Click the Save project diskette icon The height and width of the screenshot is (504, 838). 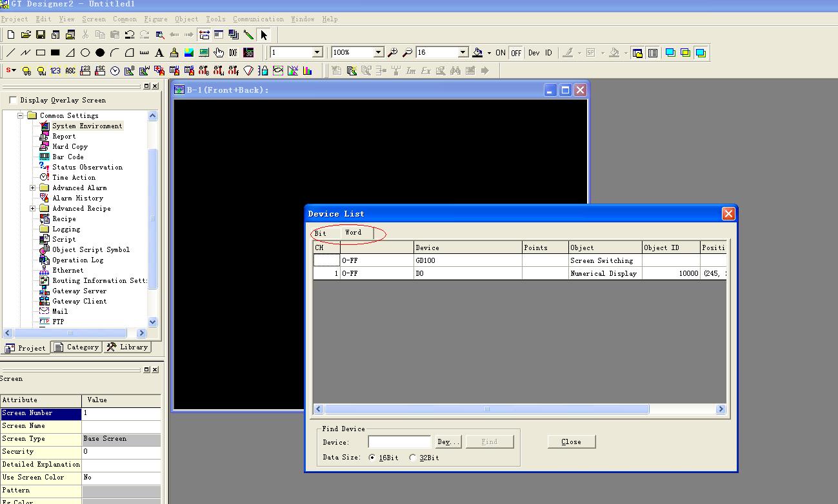[41, 35]
